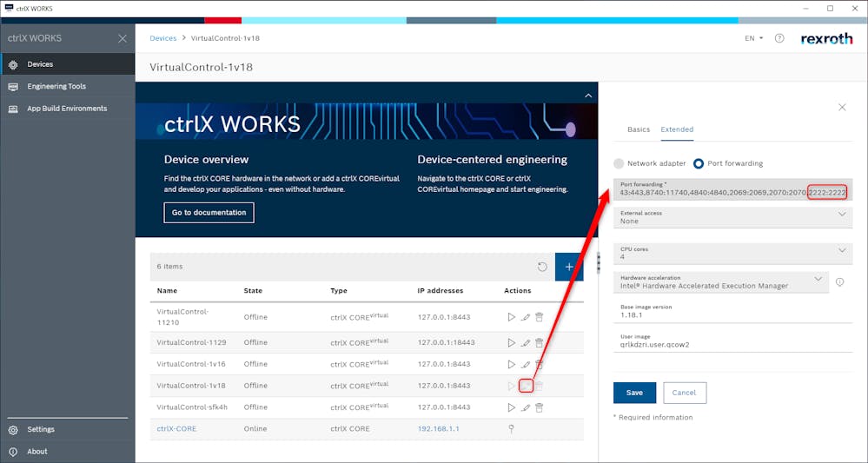Refresh the device list
868x463 pixels.
542,267
